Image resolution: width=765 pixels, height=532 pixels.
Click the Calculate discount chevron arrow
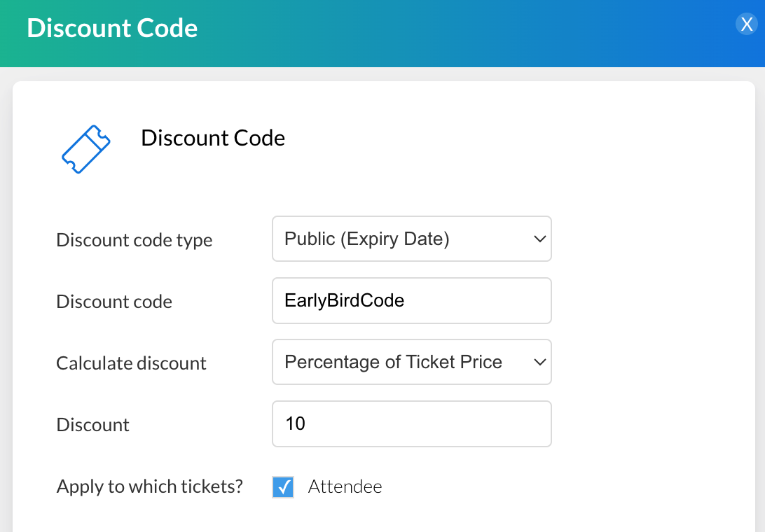click(539, 362)
